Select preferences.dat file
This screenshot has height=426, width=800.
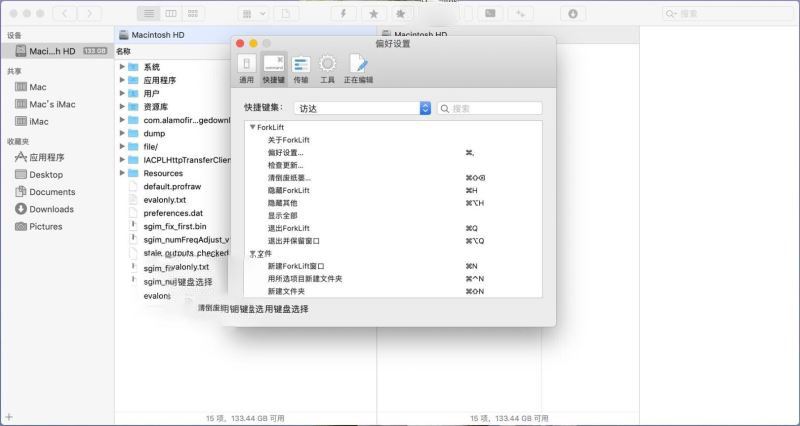[173, 213]
